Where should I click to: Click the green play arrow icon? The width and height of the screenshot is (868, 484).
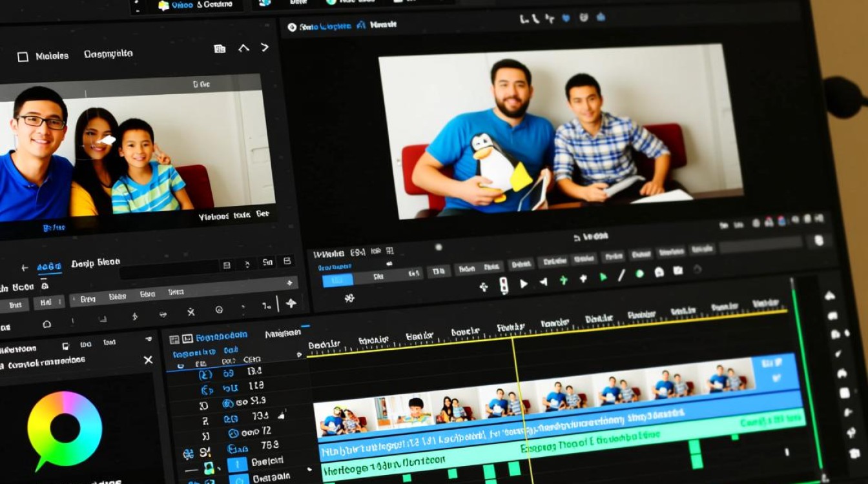[x=603, y=277]
